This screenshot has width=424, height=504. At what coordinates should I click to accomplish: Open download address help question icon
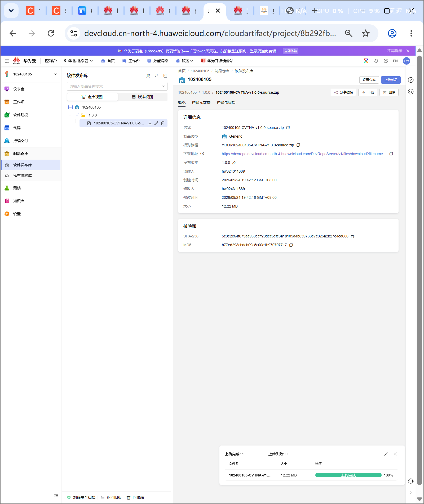[x=202, y=154]
